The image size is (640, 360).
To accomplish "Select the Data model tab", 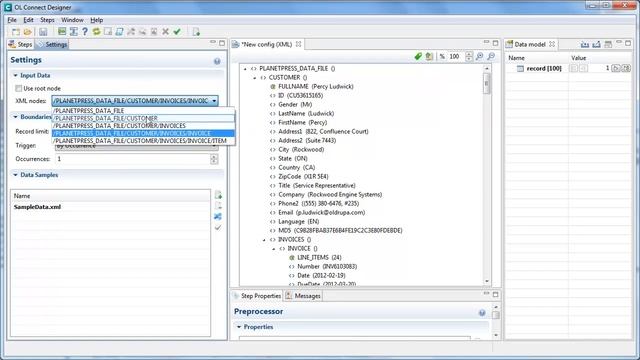I will click(530, 44).
